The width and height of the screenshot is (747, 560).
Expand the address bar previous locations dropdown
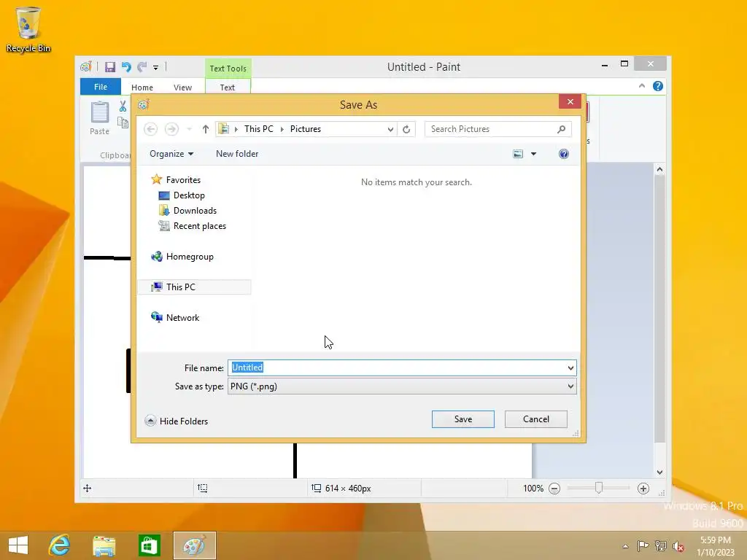click(x=390, y=129)
